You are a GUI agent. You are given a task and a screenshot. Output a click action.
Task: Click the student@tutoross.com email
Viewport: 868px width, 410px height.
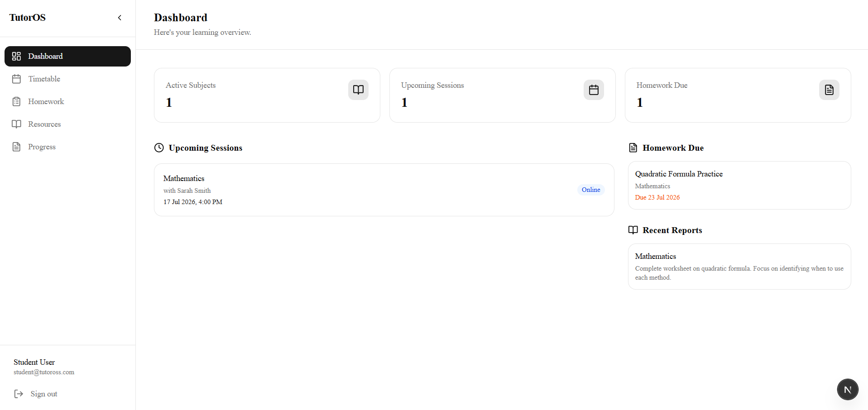pyautogui.click(x=44, y=372)
